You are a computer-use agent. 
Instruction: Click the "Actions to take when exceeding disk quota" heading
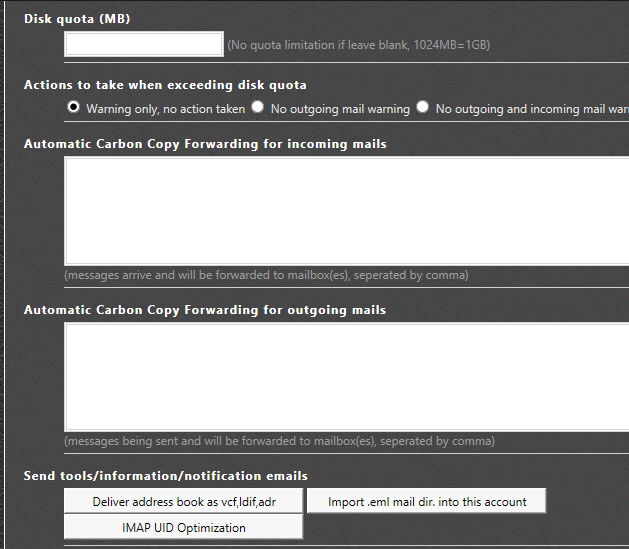pos(165,85)
